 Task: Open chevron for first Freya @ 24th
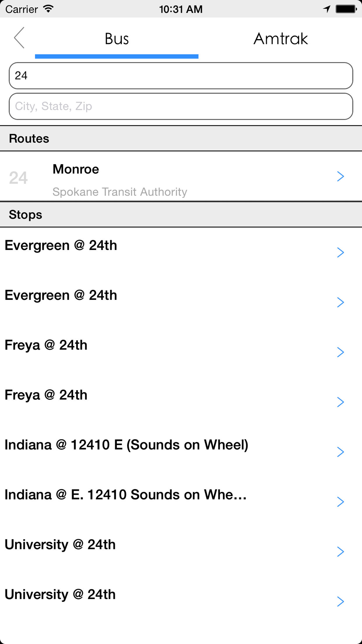tap(340, 352)
